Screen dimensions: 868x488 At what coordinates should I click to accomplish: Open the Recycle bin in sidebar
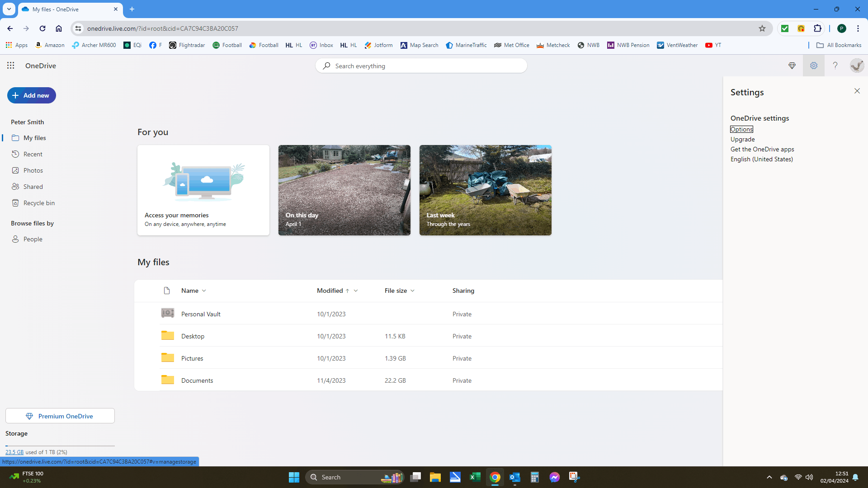(x=39, y=203)
